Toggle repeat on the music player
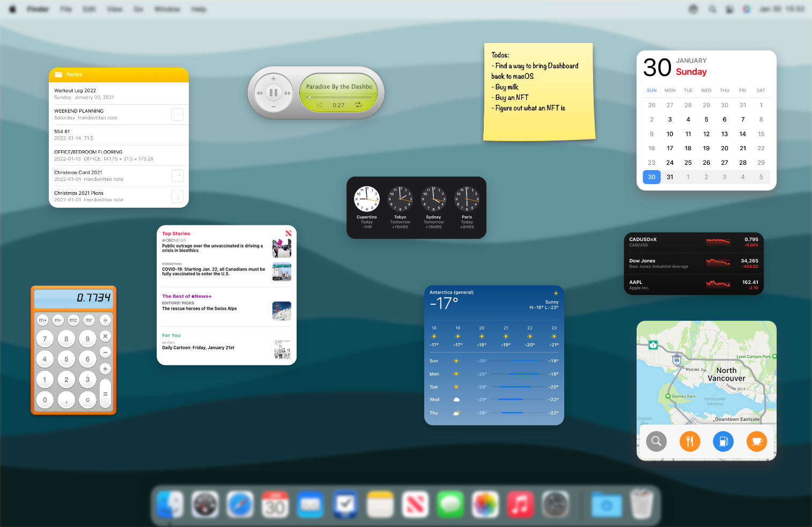Screen dimensions: 812x527 point(359,105)
